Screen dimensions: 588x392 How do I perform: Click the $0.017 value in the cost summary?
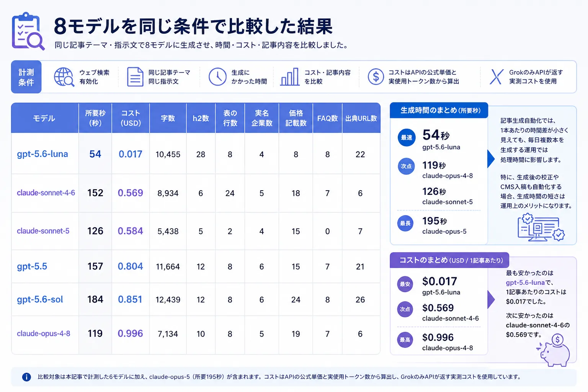[x=439, y=281]
